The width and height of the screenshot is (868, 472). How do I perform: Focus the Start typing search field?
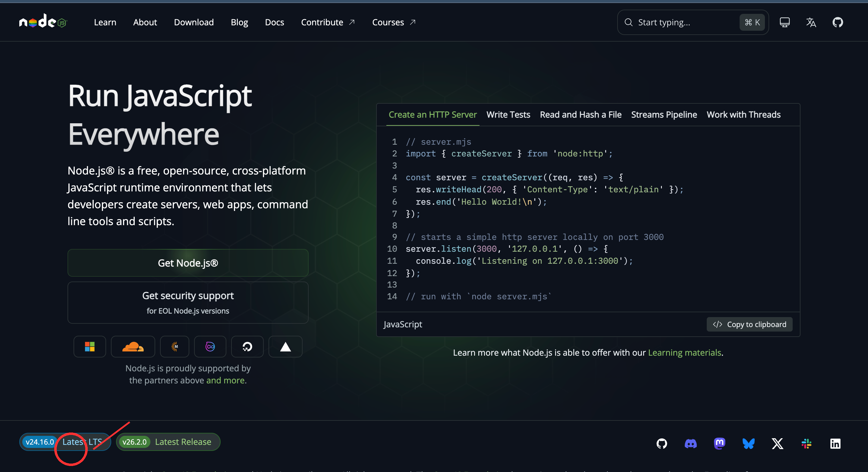pos(693,22)
